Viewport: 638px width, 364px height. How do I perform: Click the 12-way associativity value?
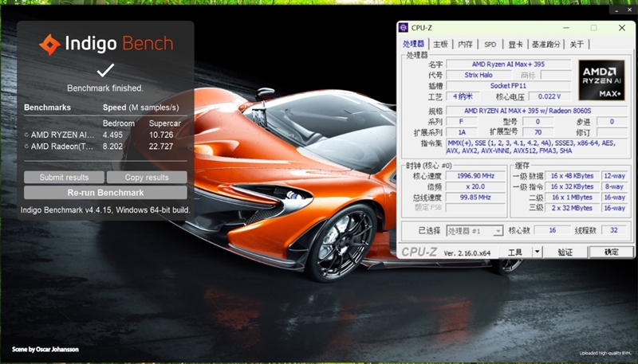[x=614, y=176]
